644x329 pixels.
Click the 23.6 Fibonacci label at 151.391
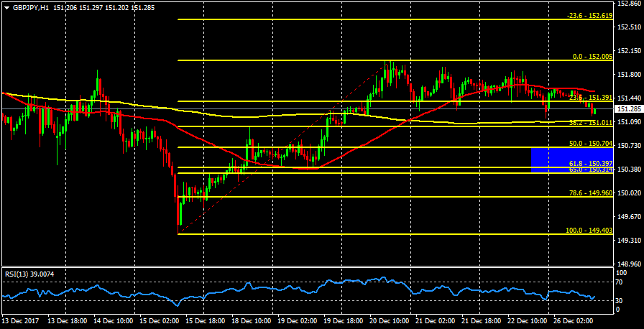590,97
